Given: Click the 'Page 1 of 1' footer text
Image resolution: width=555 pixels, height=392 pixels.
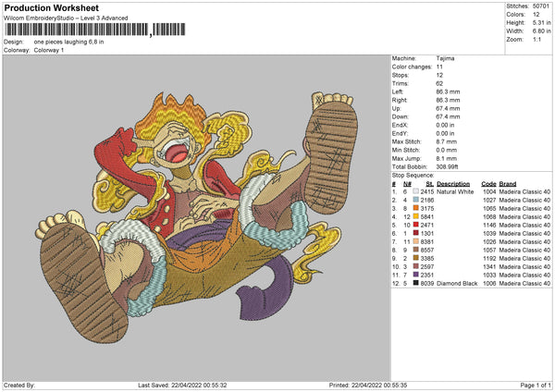Looking at the screenshot, I should [x=536, y=385].
